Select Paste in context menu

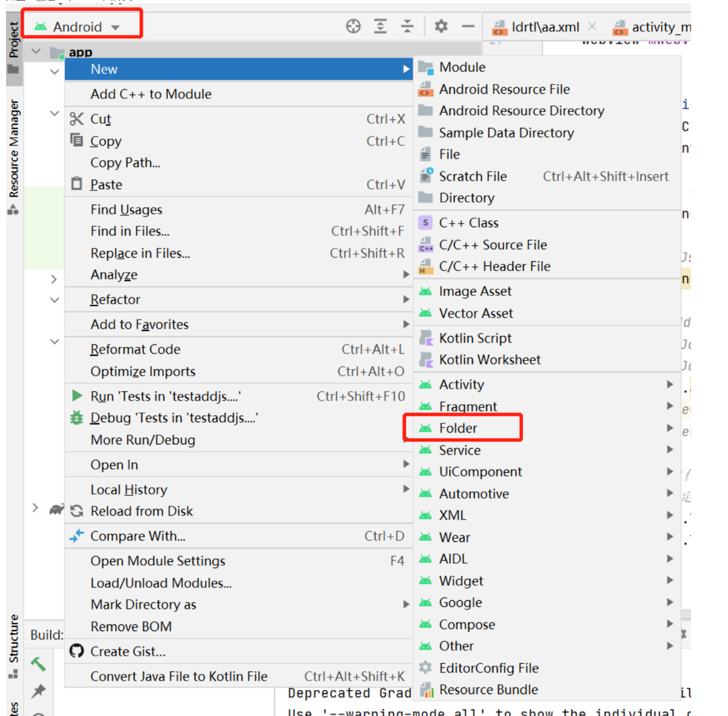tap(239, 184)
